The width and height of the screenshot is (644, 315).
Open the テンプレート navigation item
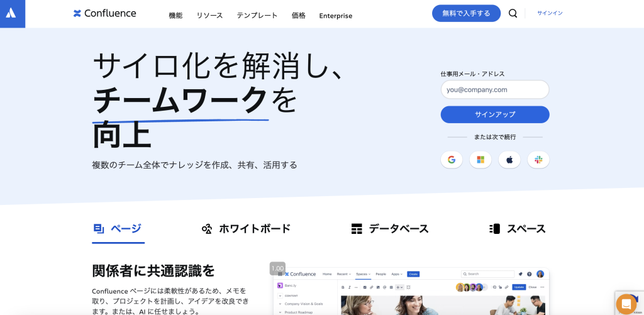click(257, 16)
